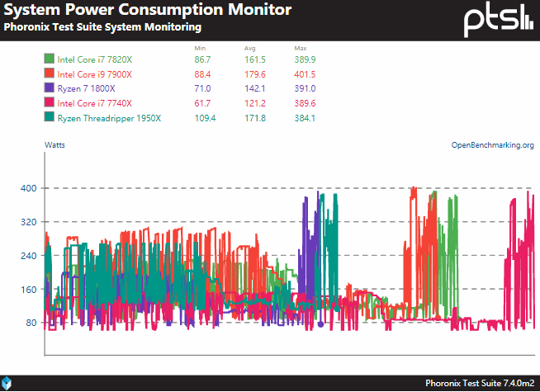Select the Intel Core i7 7820X legend label
The image size is (540, 392).
point(95,59)
